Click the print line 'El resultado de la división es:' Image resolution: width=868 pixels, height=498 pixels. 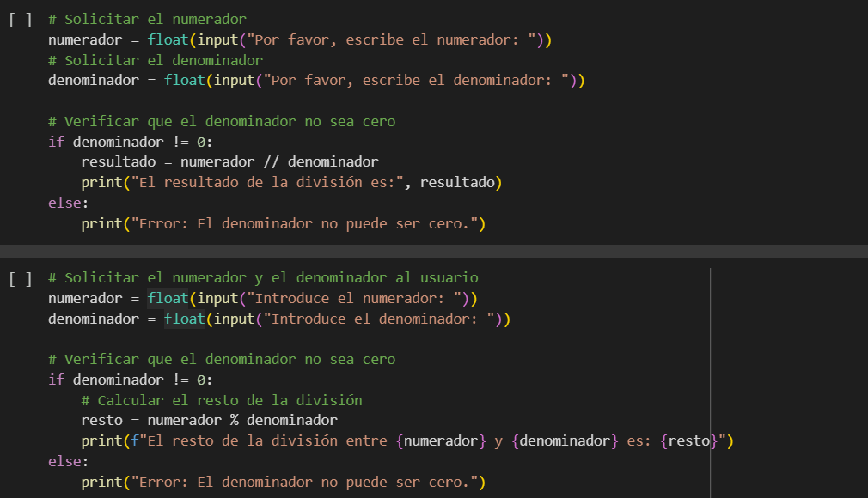coord(291,183)
